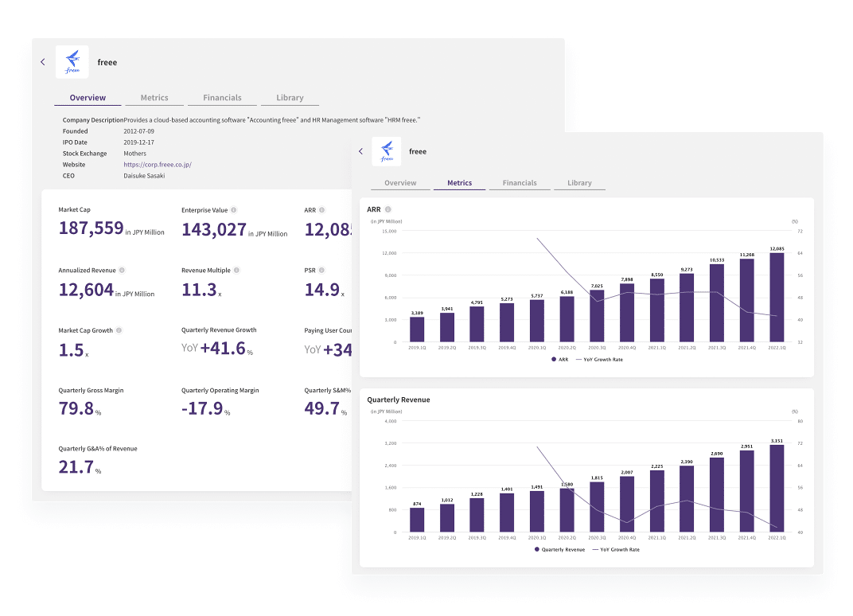853x616 pixels.
Task: Click the Quarterly Gross Margin value 79.8
Action: [x=76, y=408]
